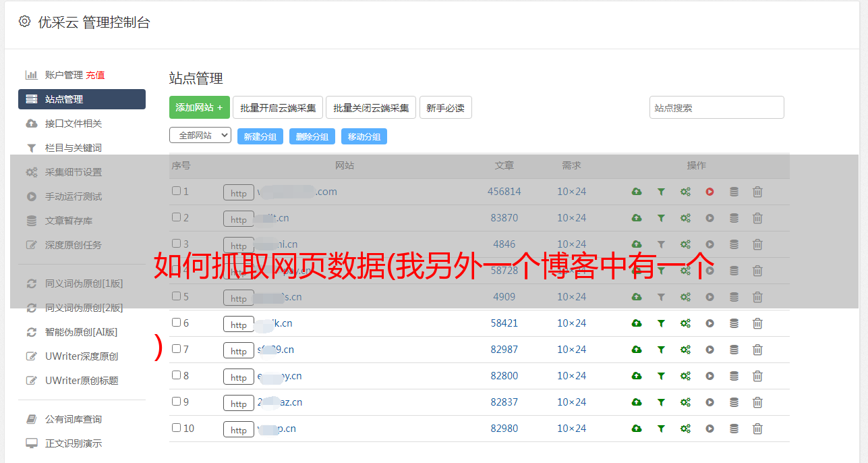Click cloud upload icon in row 10
The image size is (868, 463).
(637, 429)
